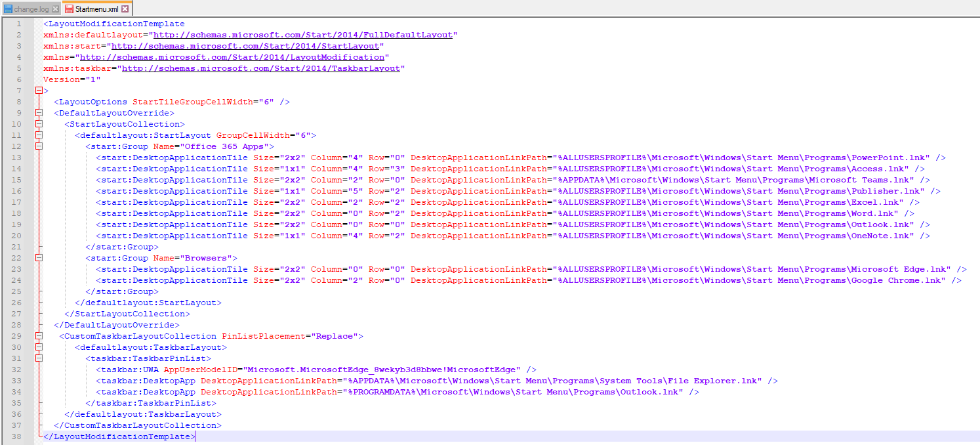Close the Startmenu.xml tab
The image size is (980, 445).
125,9
